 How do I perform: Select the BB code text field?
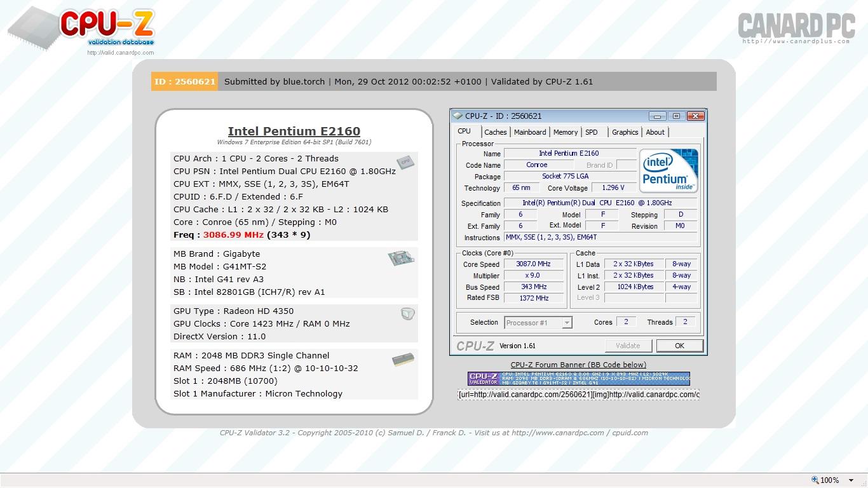tap(578, 395)
